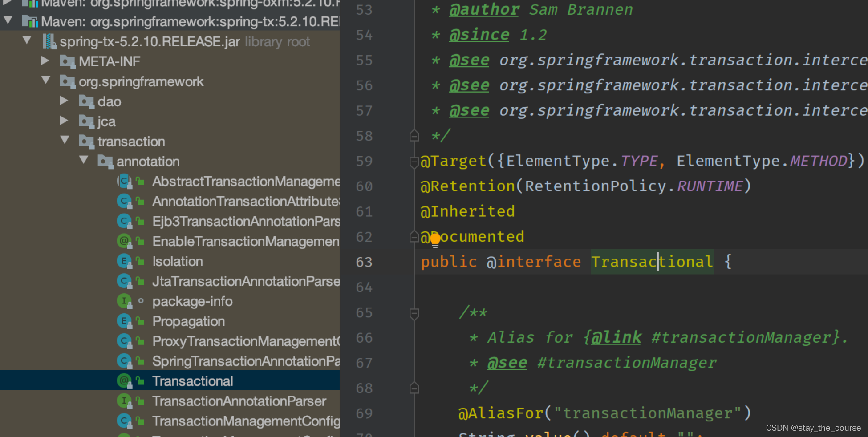
Task: Click the @since Javadoc tag on line 54
Action: point(479,35)
